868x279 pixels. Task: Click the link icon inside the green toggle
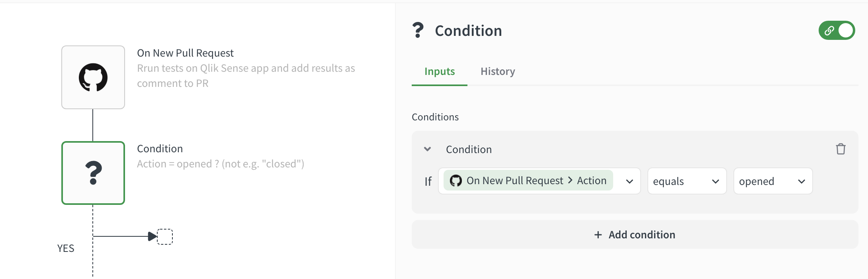click(x=829, y=30)
